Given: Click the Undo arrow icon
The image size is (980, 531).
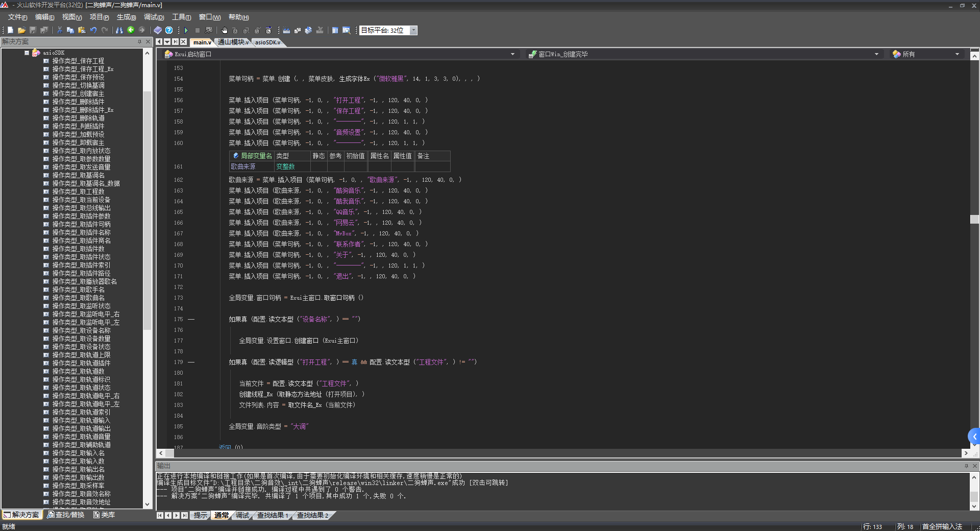Looking at the screenshot, I should tap(93, 30).
